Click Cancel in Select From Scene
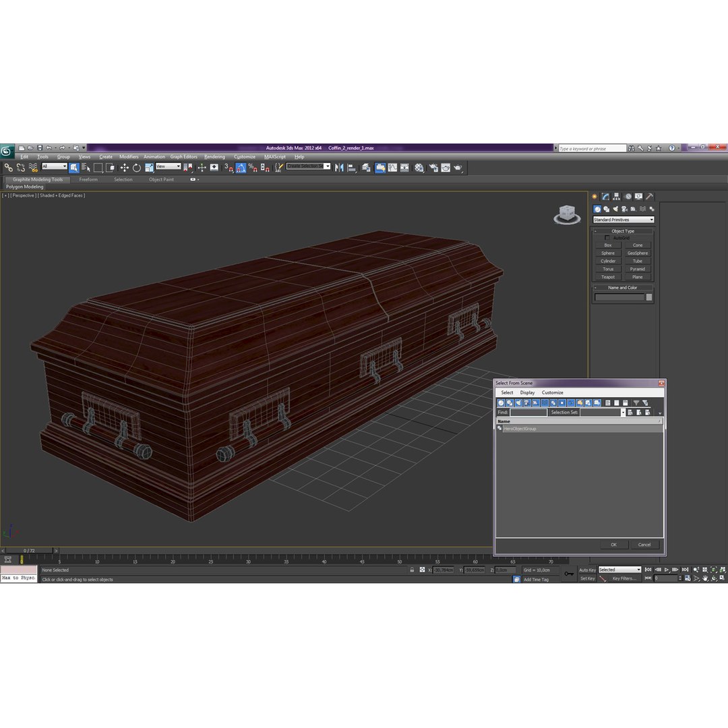Viewport: 728px width, 728px height. tap(644, 545)
